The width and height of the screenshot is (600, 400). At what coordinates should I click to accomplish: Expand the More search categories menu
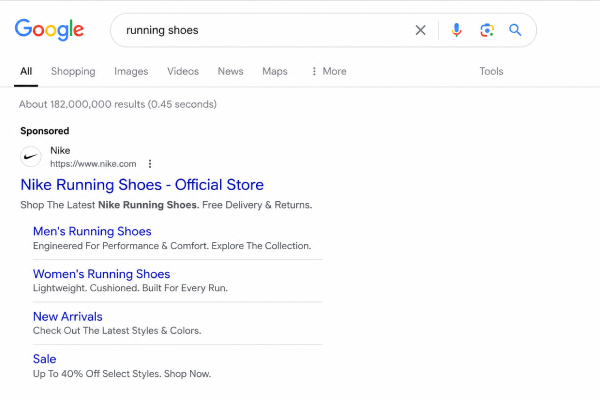coord(329,71)
